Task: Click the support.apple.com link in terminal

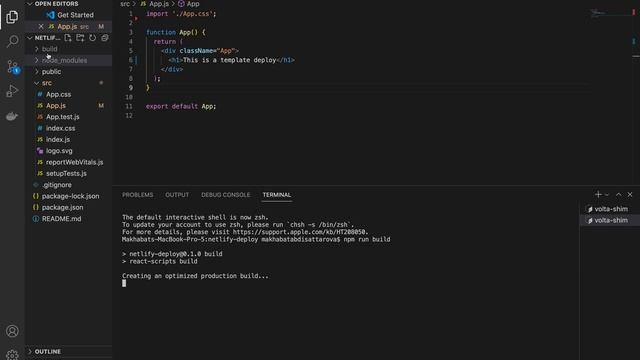Action: coord(300,232)
